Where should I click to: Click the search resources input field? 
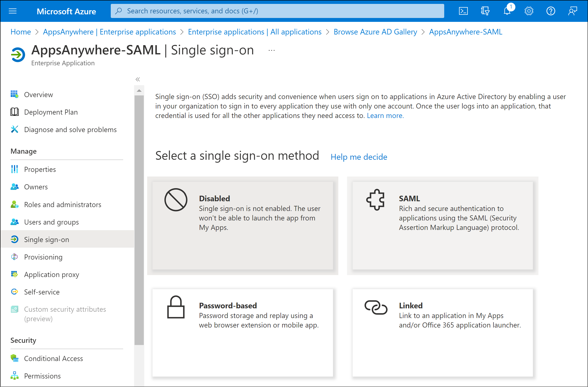(277, 11)
